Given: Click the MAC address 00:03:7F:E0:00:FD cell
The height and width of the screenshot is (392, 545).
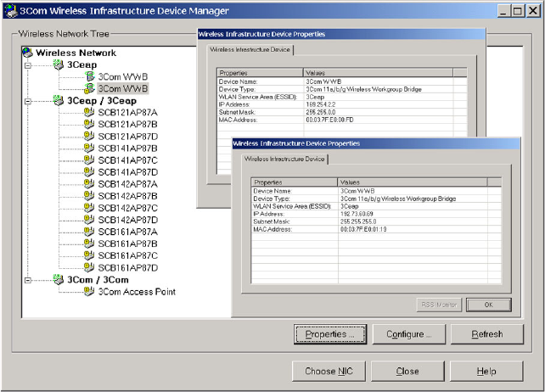Looking at the screenshot, I should click(329, 120).
